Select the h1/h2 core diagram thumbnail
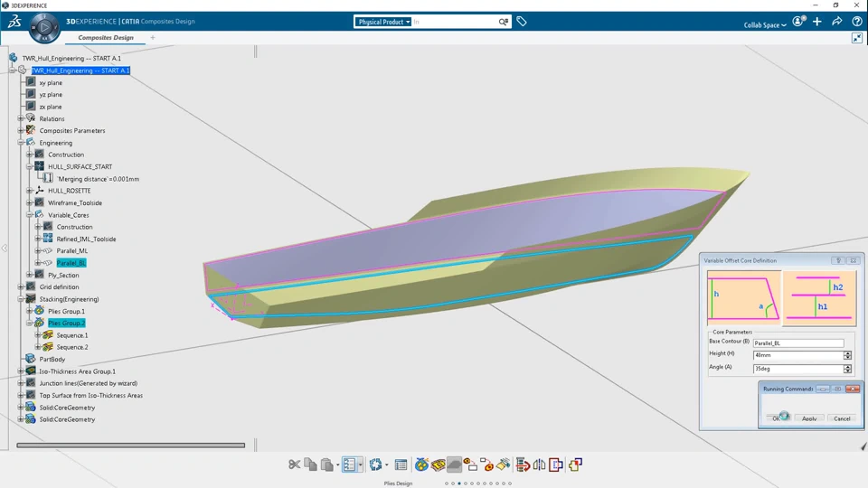Image resolution: width=868 pixels, height=488 pixels. point(819,298)
